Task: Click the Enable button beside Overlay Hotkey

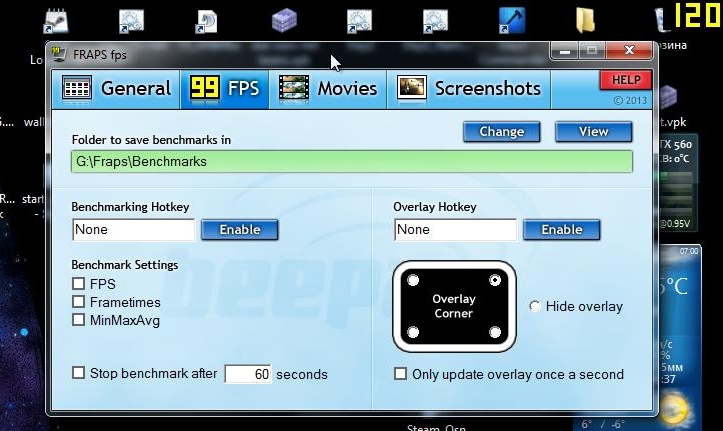Action: (x=562, y=230)
